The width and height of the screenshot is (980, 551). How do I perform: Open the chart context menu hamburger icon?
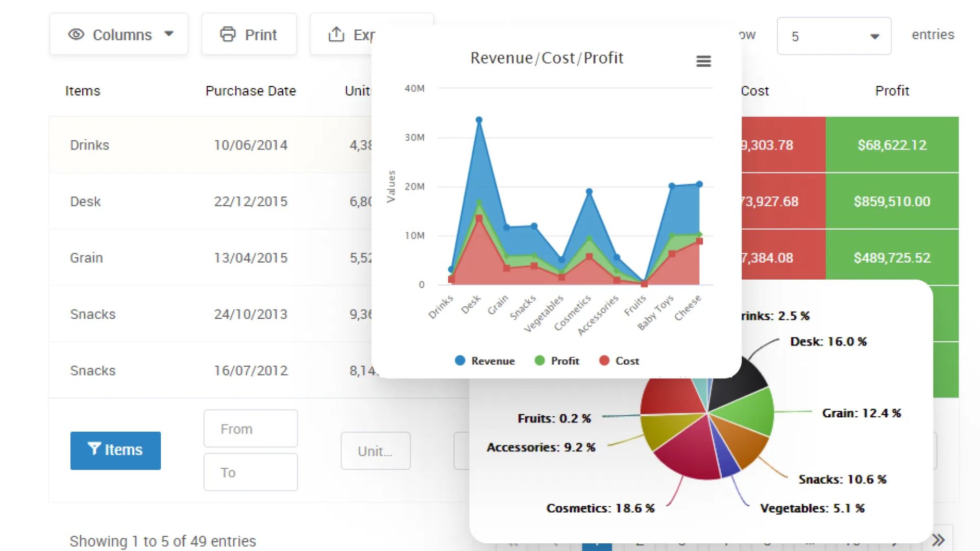coord(703,61)
